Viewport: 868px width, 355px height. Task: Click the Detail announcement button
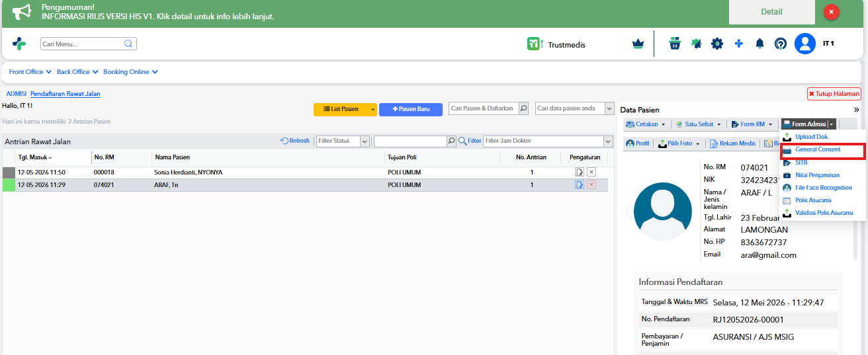[x=771, y=12]
